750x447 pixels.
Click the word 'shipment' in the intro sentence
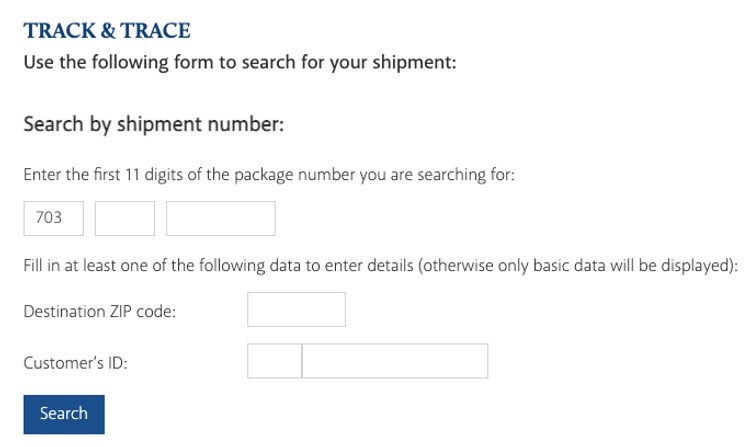pyautogui.click(x=415, y=62)
